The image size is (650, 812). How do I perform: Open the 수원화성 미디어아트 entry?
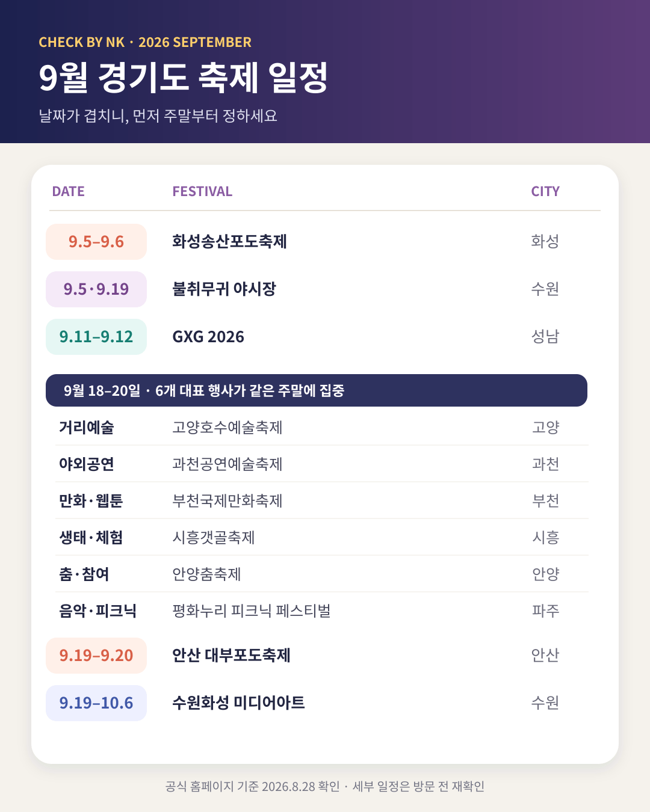(x=238, y=703)
